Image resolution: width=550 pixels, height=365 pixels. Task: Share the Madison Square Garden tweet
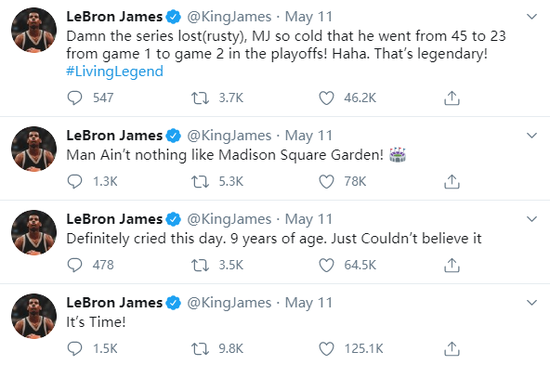(452, 182)
